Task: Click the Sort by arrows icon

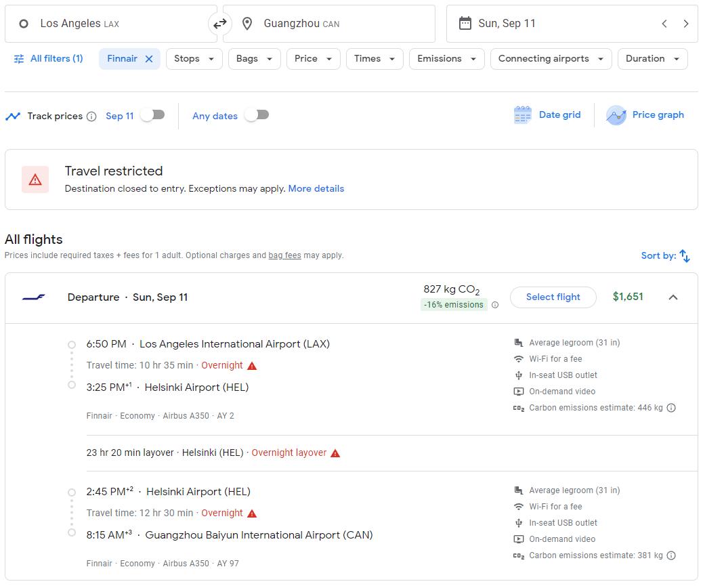Action: (x=685, y=255)
